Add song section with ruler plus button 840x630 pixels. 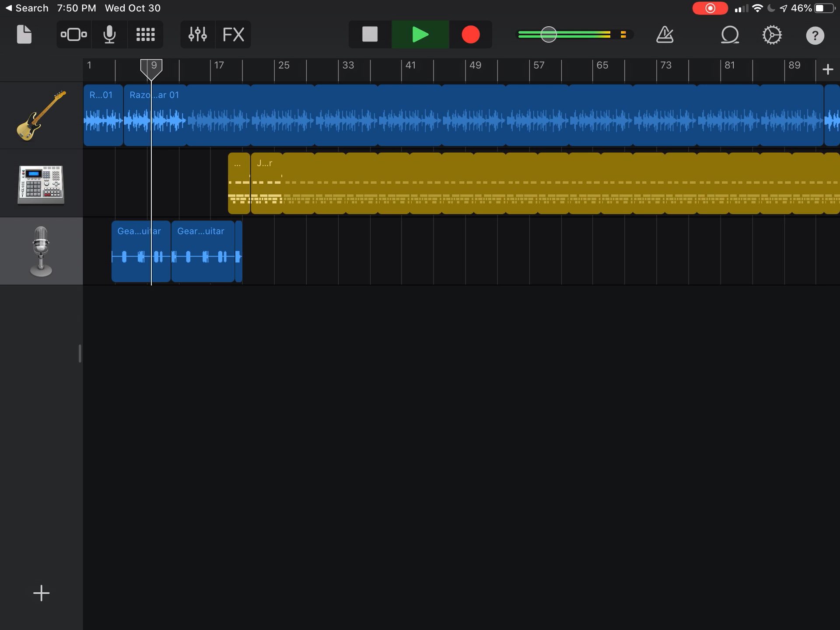[828, 70]
